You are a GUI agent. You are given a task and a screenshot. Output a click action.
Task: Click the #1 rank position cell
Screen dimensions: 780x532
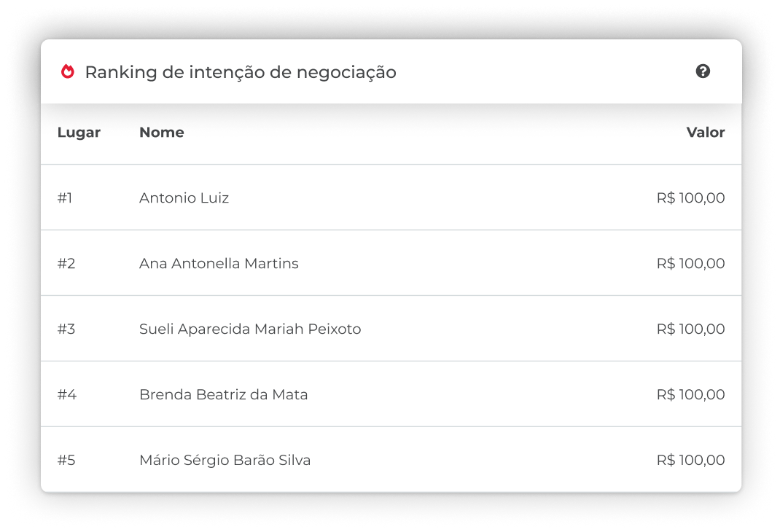click(x=65, y=198)
